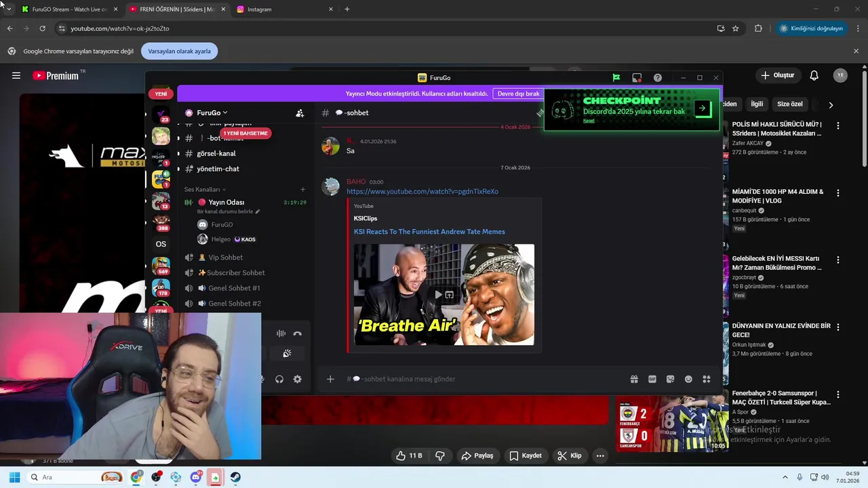Screen dimensions: 868x488
Task: Open the GIF picker in message bar
Action: tap(652, 380)
